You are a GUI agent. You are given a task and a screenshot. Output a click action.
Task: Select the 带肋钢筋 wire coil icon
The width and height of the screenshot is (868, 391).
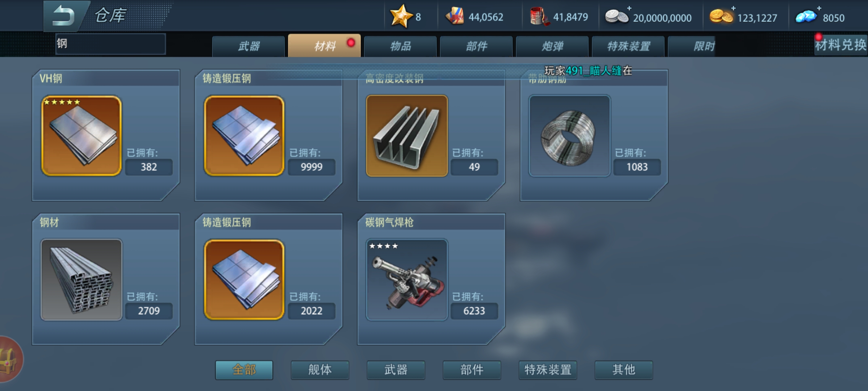tap(570, 135)
